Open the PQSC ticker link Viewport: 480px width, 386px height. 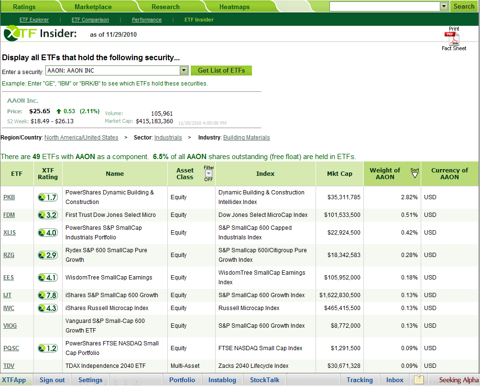(11, 348)
